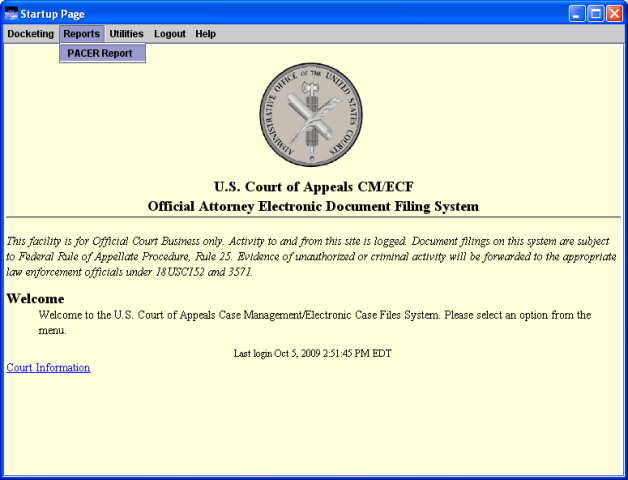Close the Startup Page window
Screen dimensions: 628x480
(x=614, y=14)
